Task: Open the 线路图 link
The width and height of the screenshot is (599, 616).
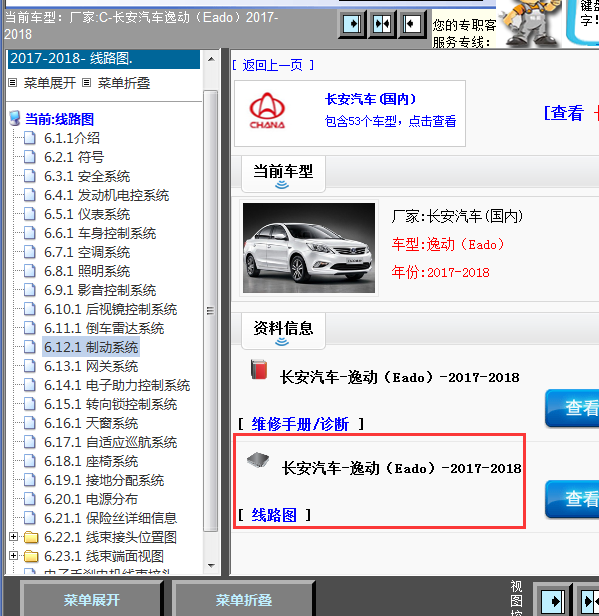Action: 274,515
